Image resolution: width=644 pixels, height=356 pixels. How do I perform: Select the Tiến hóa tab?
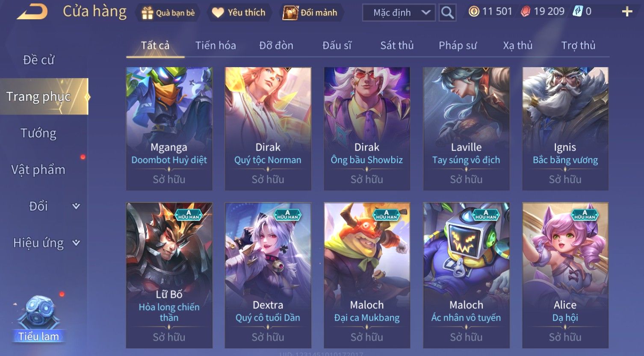tap(216, 45)
